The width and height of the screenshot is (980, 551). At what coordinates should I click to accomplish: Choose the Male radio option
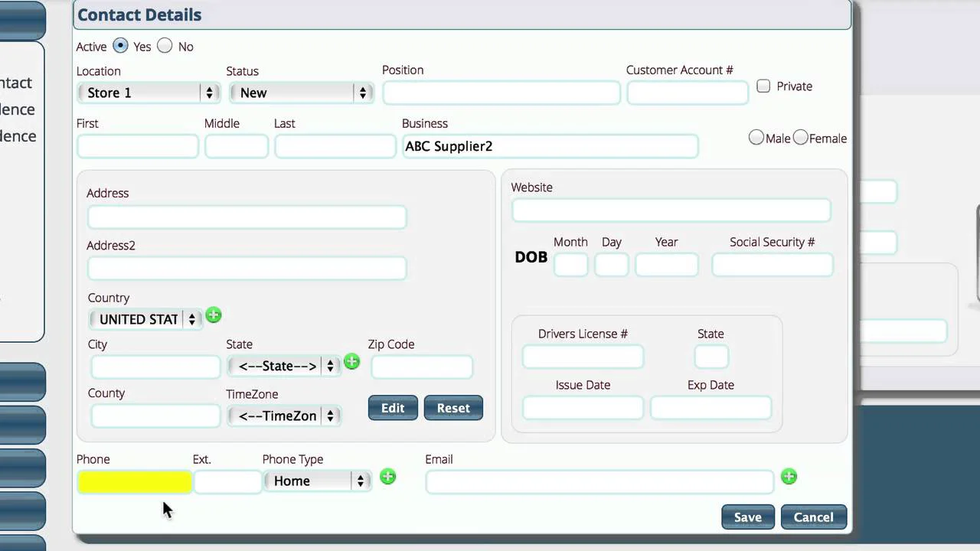756,138
